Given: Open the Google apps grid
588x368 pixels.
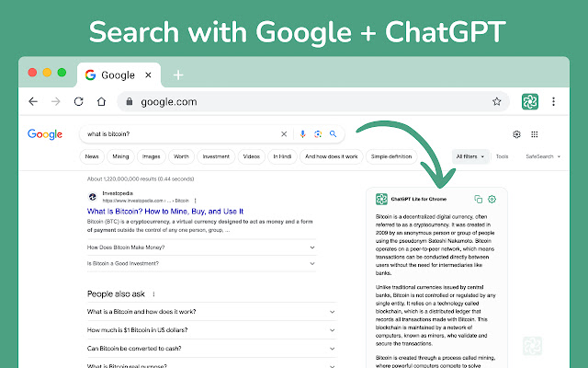Looking at the screenshot, I should (x=535, y=134).
